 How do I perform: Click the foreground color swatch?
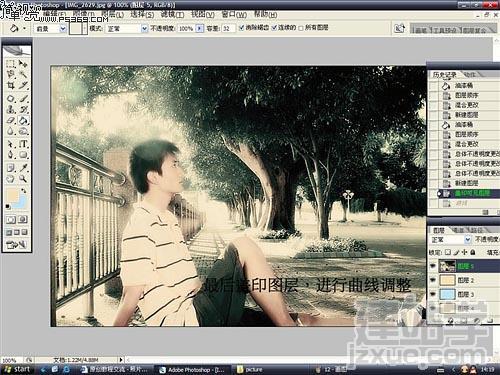[12, 195]
